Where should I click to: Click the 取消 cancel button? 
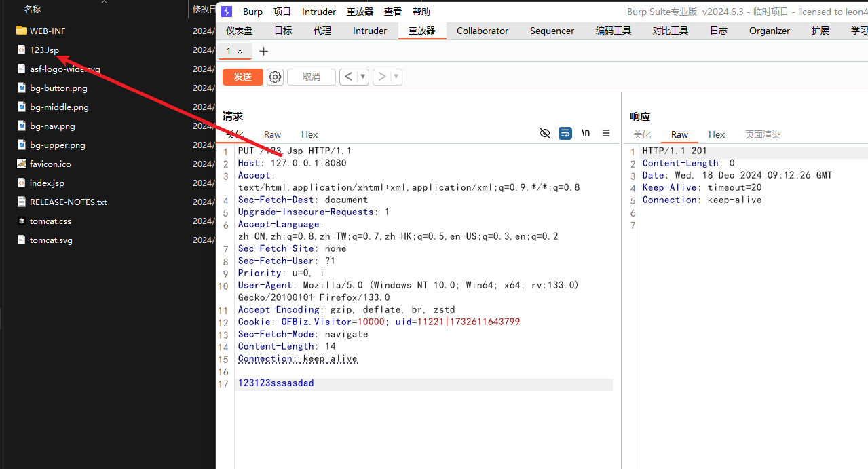312,77
